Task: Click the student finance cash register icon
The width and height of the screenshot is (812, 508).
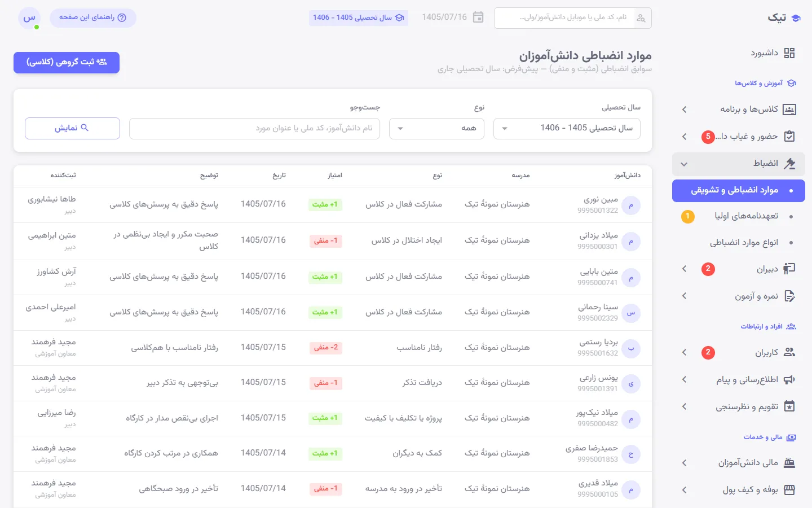Action: pyautogui.click(x=789, y=463)
